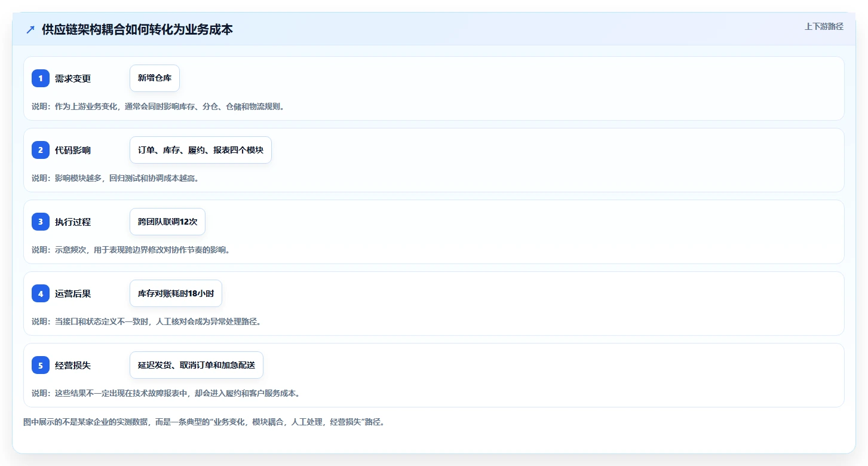Click the note starting 说明：影响模块越多
868x466 pixels.
[x=115, y=178]
